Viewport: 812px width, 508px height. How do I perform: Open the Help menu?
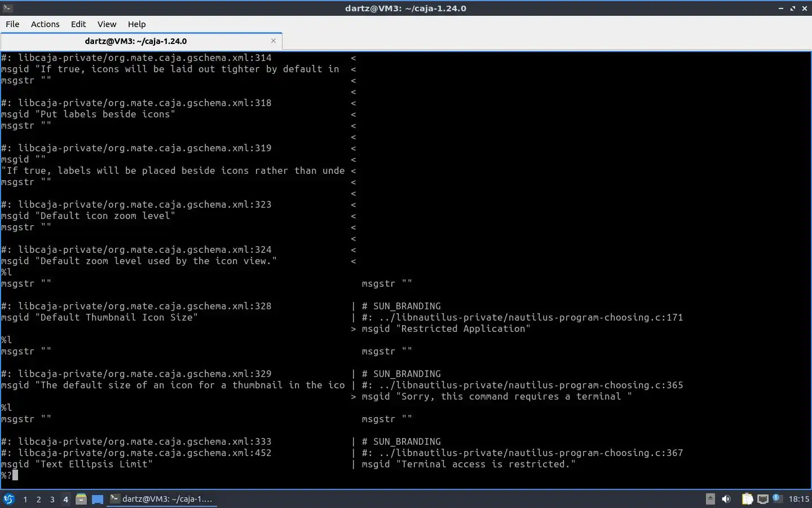(136, 24)
